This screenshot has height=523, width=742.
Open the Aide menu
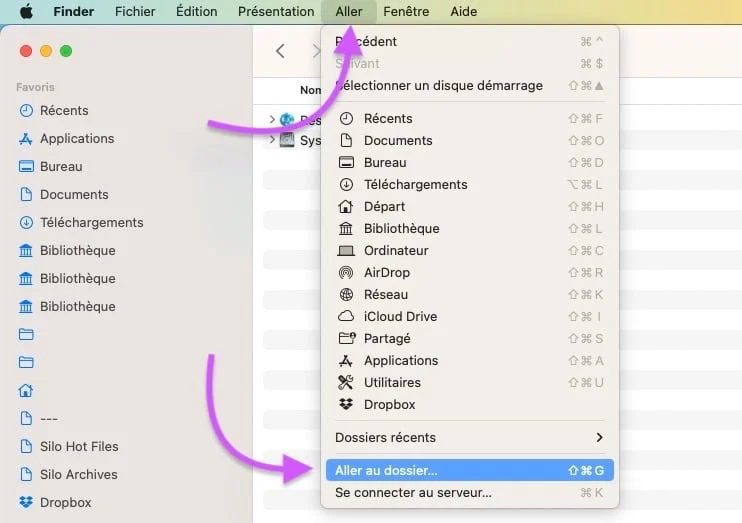pos(464,11)
